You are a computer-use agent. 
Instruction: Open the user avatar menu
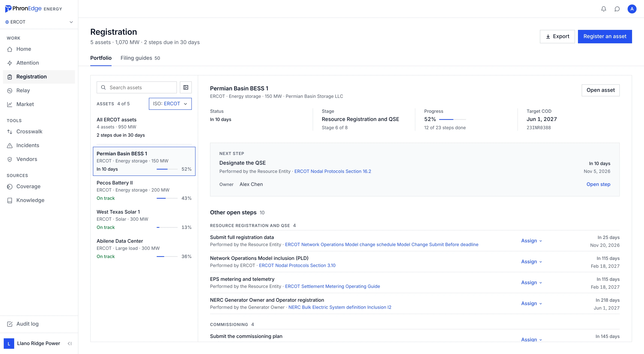pos(632,9)
